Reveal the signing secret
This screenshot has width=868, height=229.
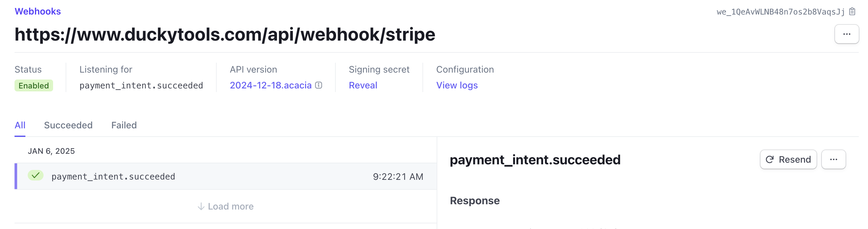pyautogui.click(x=363, y=85)
